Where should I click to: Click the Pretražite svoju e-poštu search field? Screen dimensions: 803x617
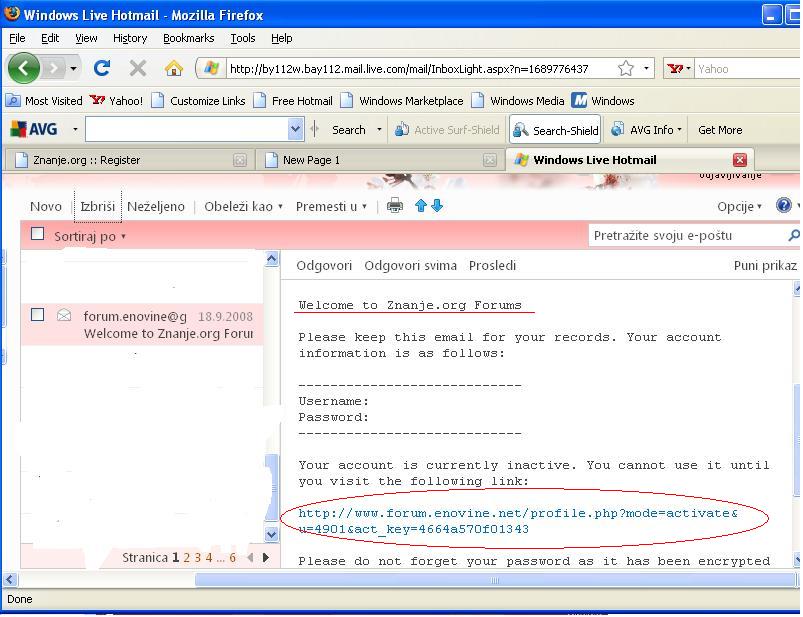tap(685, 235)
